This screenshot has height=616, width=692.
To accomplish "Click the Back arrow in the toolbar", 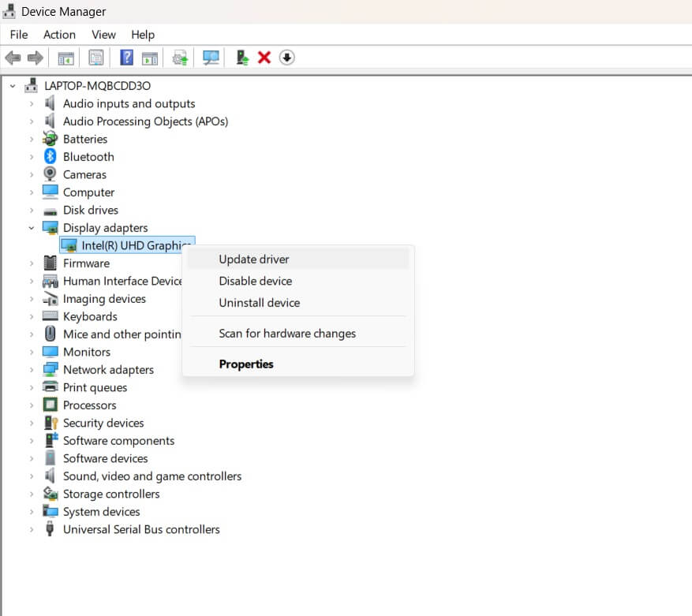I will click(13, 58).
